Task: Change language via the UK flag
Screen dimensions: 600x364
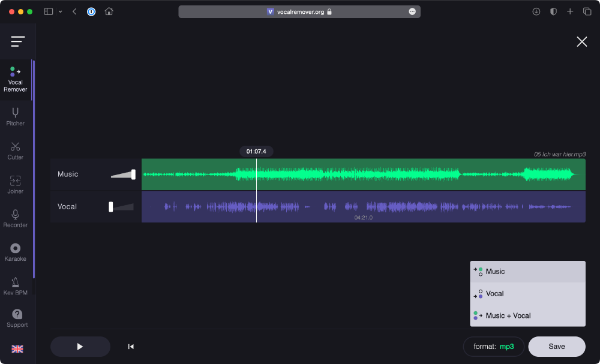Action: click(x=17, y=348)
